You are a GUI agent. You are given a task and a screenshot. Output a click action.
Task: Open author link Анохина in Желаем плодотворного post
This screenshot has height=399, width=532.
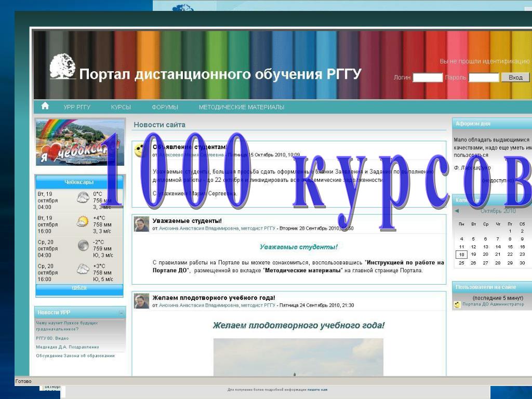(217, 305)
